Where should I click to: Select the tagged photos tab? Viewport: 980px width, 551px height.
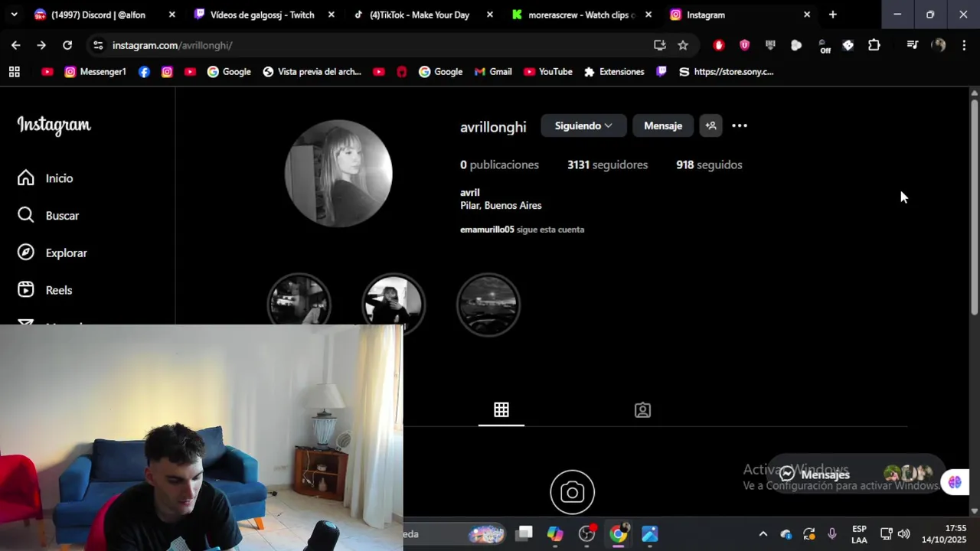[x=642, y=410]
